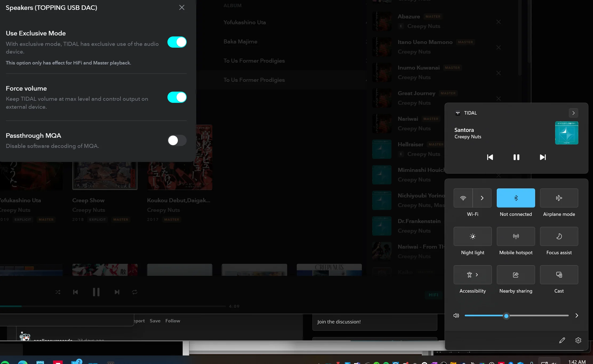Turn on Night light quick setting

[x=472, y=236]
